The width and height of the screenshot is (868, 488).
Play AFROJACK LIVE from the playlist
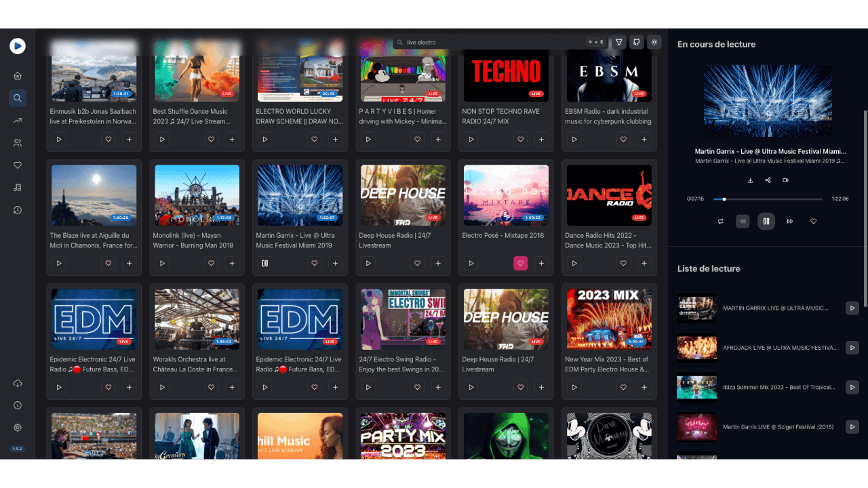coord(852,348)
